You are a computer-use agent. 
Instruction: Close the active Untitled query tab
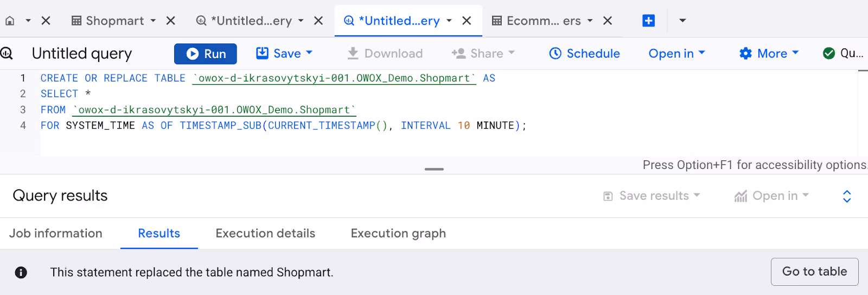point(467,21)
